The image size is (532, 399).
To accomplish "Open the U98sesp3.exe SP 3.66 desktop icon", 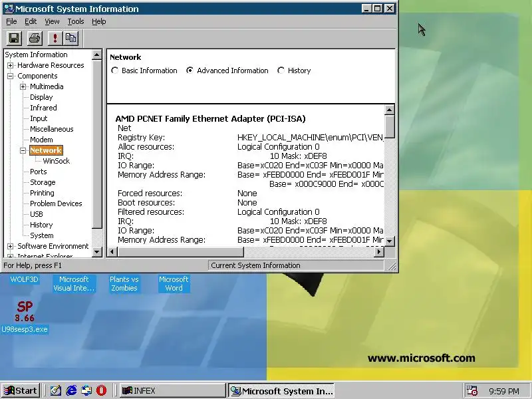I will 25,317.
